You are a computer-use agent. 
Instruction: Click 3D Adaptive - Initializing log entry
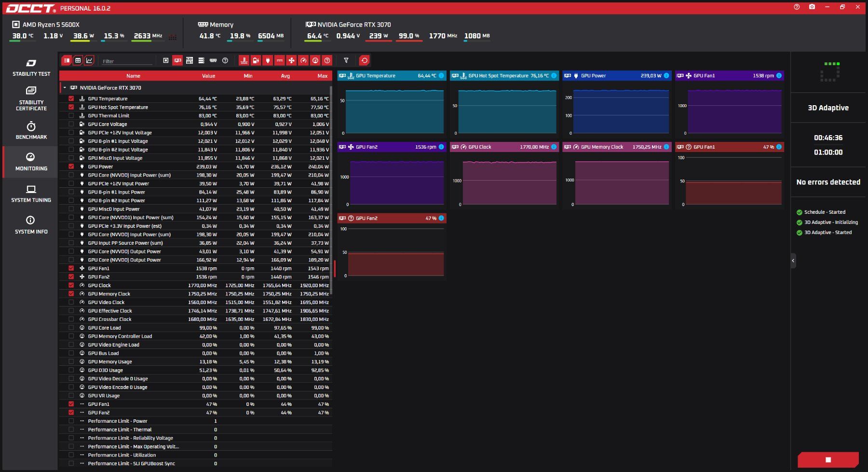coord(831,222)
